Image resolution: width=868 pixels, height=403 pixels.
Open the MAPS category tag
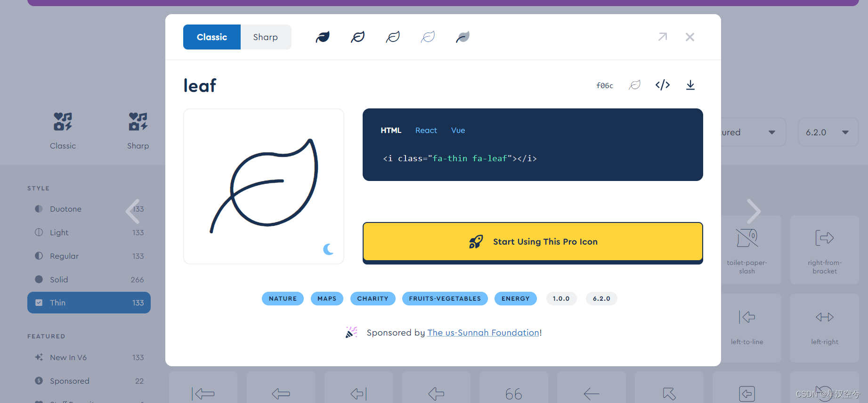(327, 299)
